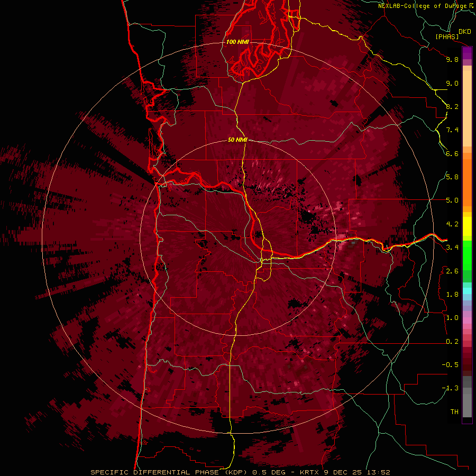Click the -1.3 scale value
This screenshot has height=476, width=476.
tap(450, 388)
